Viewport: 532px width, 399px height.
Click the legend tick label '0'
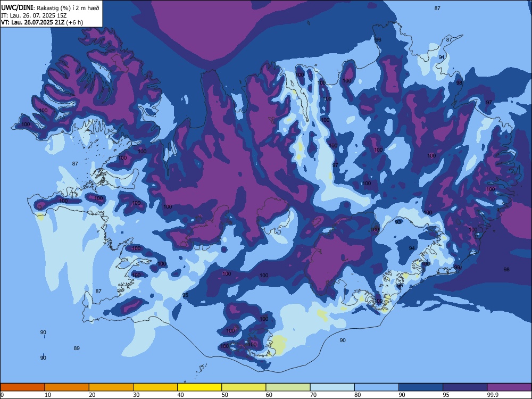[2, 395]
